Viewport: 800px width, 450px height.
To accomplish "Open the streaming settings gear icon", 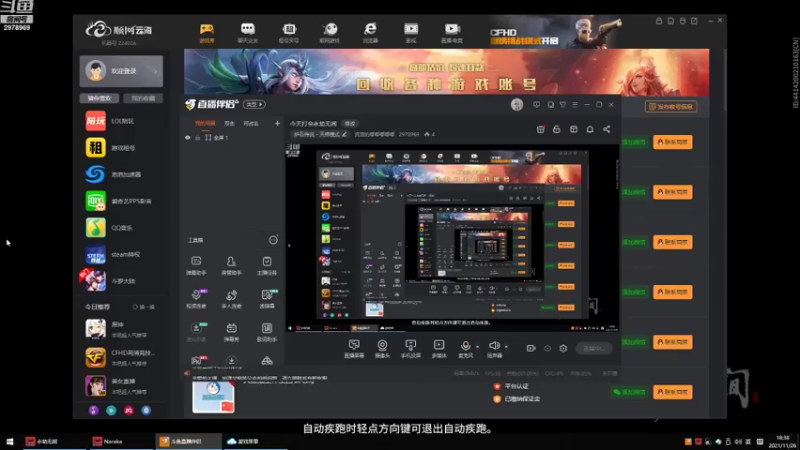I will tap(563, 348).
